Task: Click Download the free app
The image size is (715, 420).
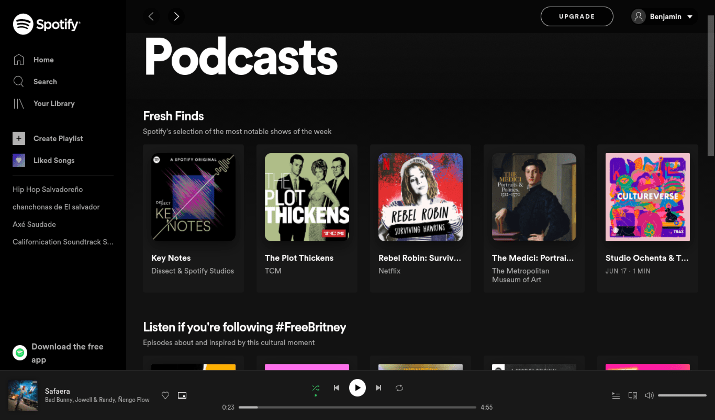Action: click(67, 353)
